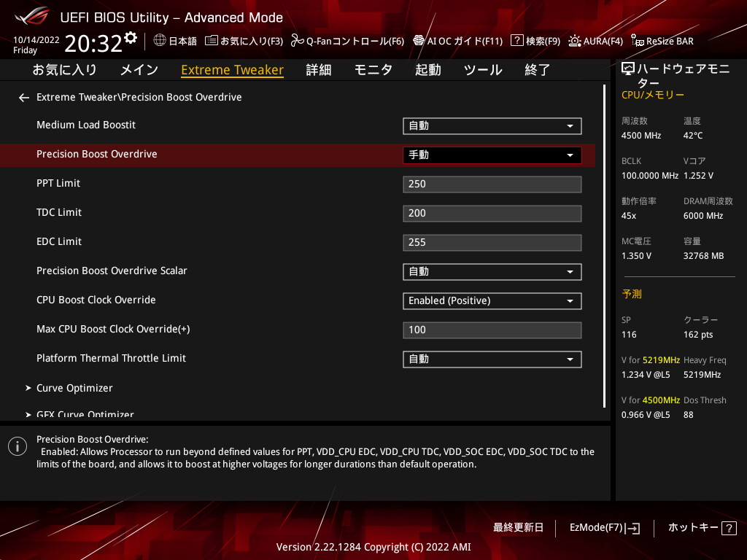
Task: Open Platform Thermal Throttle Limit dropdown
Action: (x=492, y=359)
